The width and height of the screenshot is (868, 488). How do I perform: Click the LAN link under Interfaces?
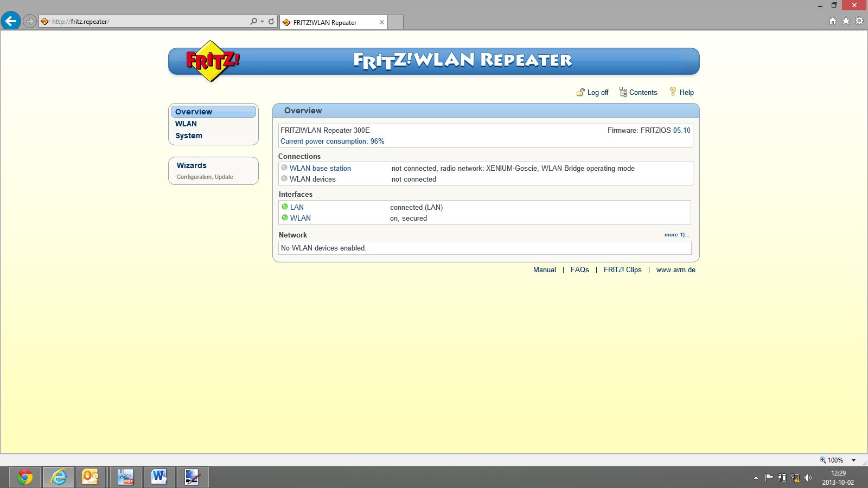click(297, 207)
